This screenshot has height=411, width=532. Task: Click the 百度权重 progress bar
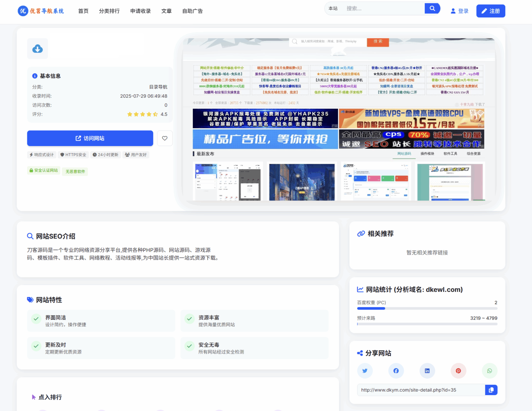point(427,308)
